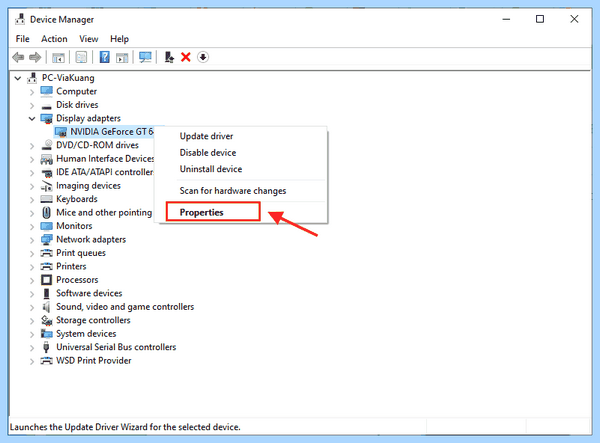Click status bar text about Update Driver Wizard
This screenshot has height=443, width=600.
pos(125,427)
